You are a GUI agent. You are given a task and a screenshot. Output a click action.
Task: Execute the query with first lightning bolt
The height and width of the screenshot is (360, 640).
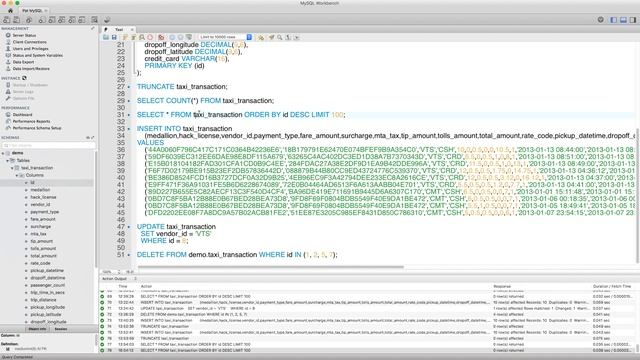pyautogui.click(x=125, y=37)
